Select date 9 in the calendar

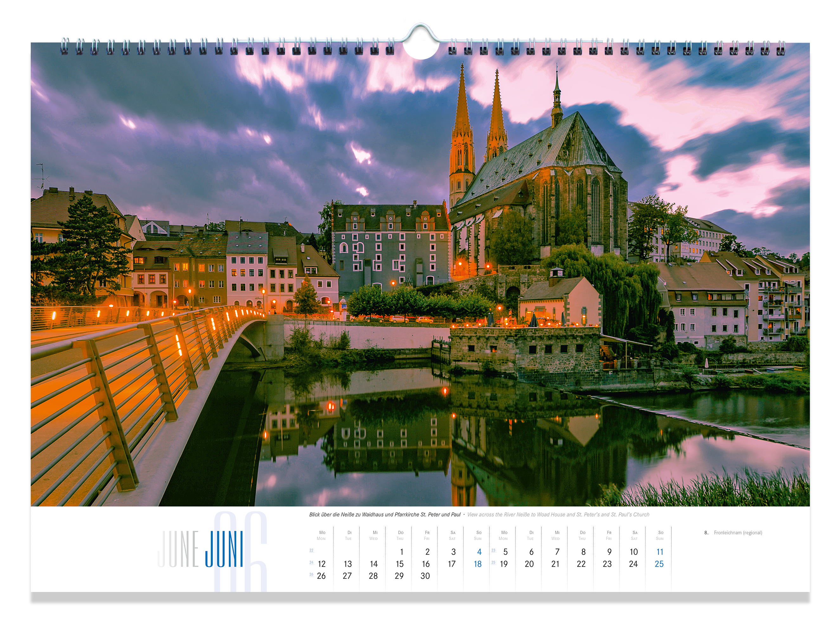pos(609,552)
